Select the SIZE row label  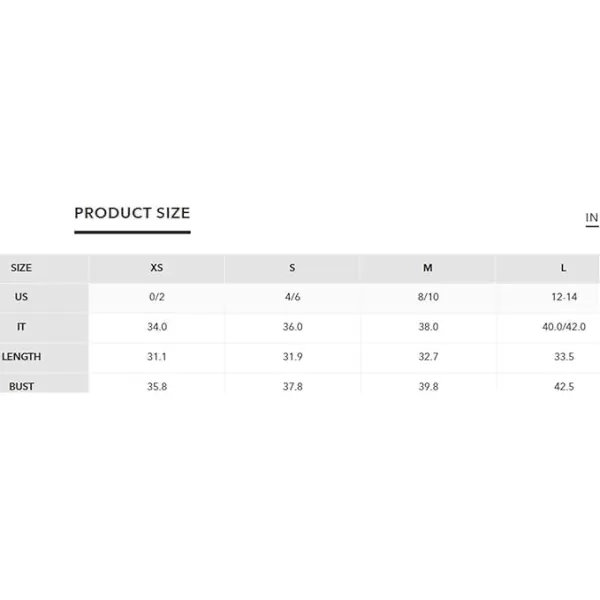[21, 268]
